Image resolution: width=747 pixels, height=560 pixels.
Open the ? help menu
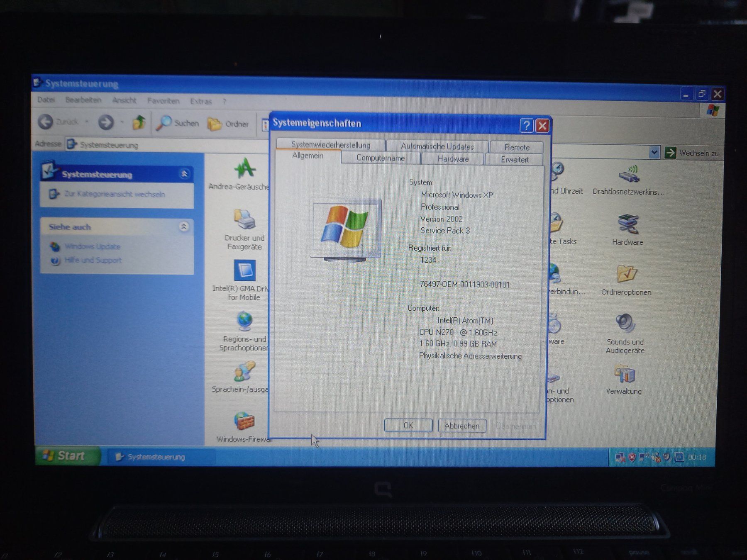225,102
